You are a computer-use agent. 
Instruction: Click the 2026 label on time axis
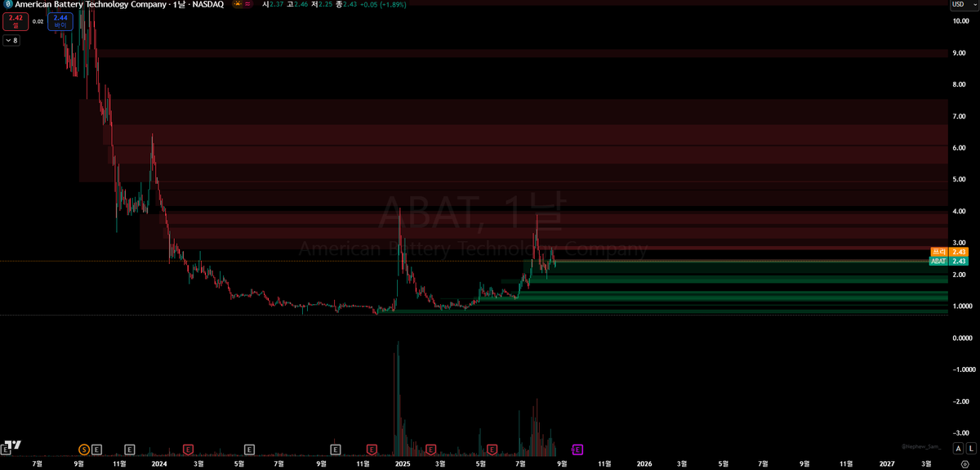[x=644, y=463]
